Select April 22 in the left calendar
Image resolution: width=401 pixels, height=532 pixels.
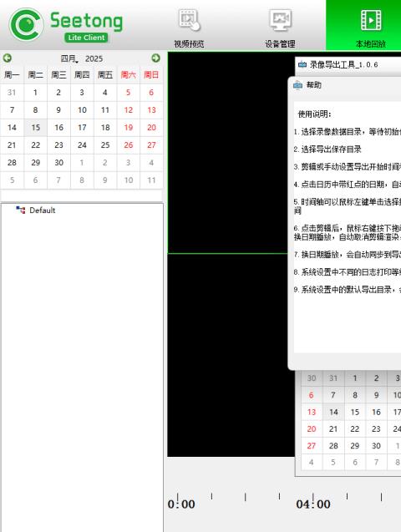coord(36,145)
